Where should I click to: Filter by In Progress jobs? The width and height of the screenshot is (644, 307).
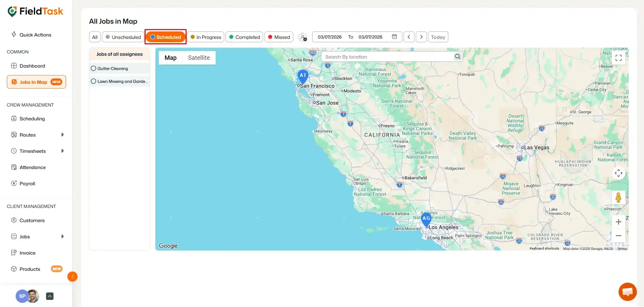(x=206, y=37)
